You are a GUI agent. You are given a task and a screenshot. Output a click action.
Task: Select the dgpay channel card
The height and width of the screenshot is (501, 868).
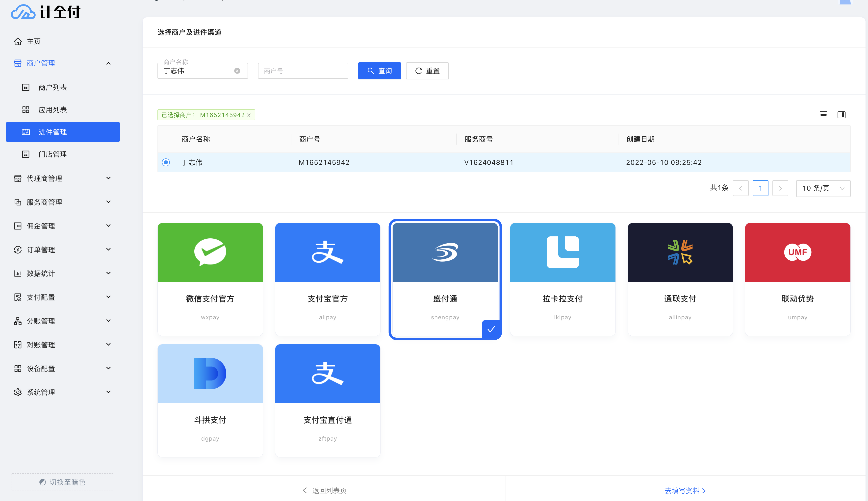tap(210, 400)
